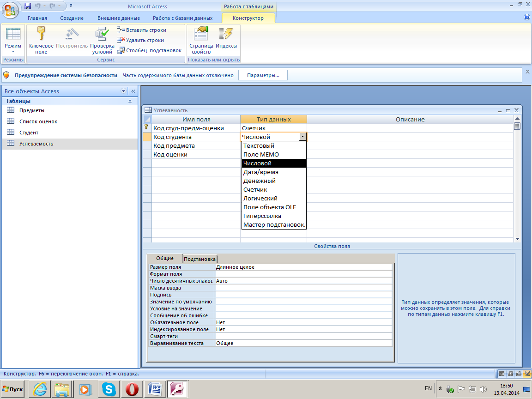Open Skype from the taskbar
This screenshot has width=532, height=399.
109,389
